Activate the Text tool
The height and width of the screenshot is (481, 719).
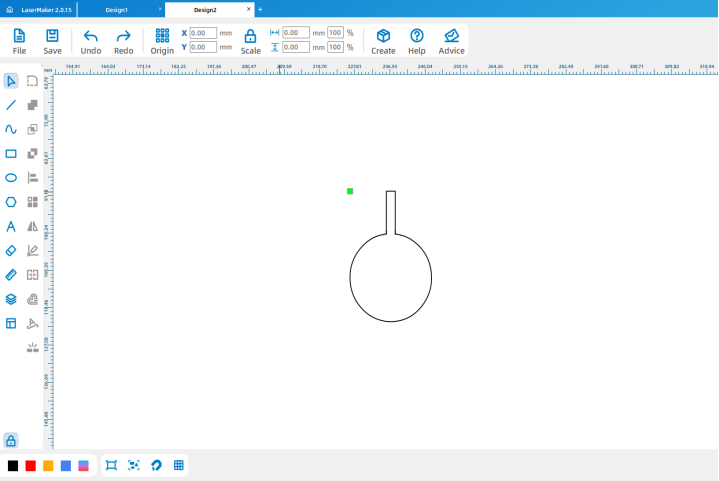click(11, 227)
